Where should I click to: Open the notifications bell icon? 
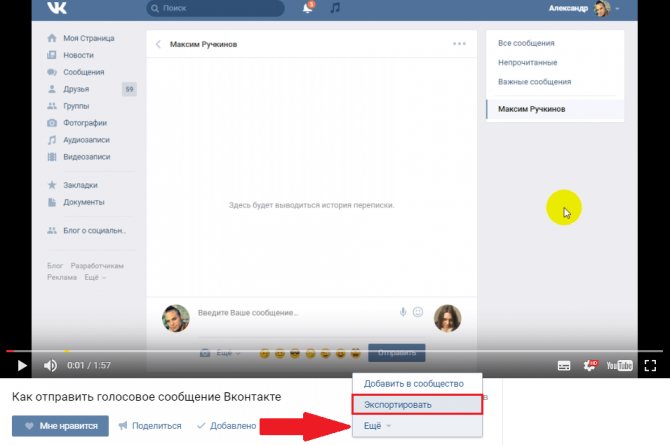point(308,8)
